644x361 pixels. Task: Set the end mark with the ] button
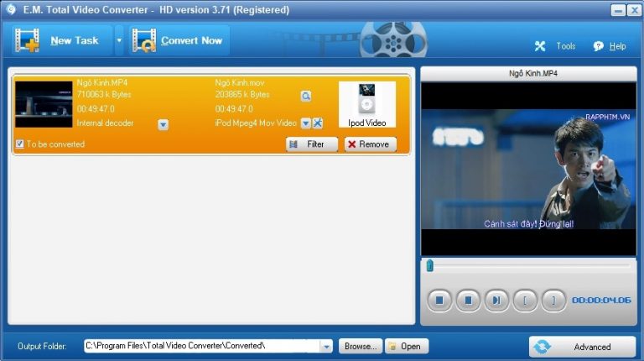pos(553,300)
